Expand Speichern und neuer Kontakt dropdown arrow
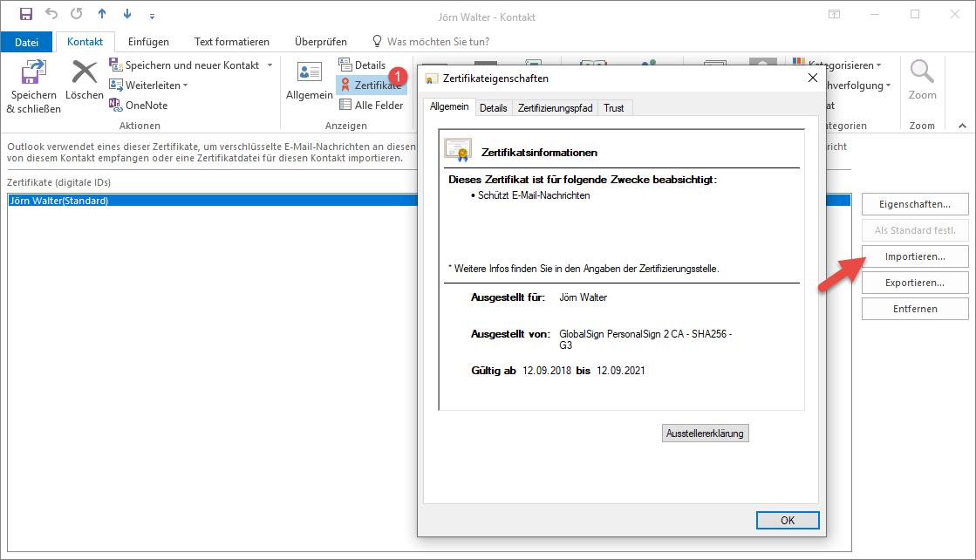Viewport: 976px width, 560px height. 270,65
